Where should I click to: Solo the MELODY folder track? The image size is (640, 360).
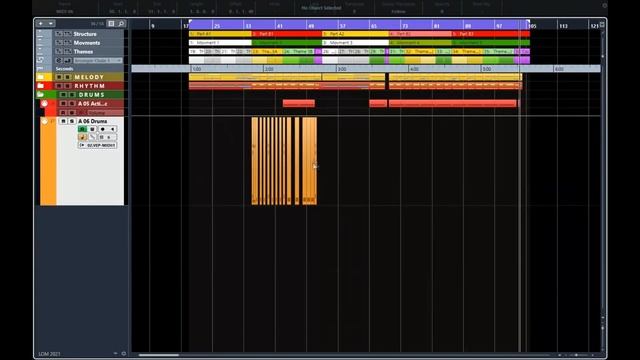pyautogui.click(x=67, y=77)
